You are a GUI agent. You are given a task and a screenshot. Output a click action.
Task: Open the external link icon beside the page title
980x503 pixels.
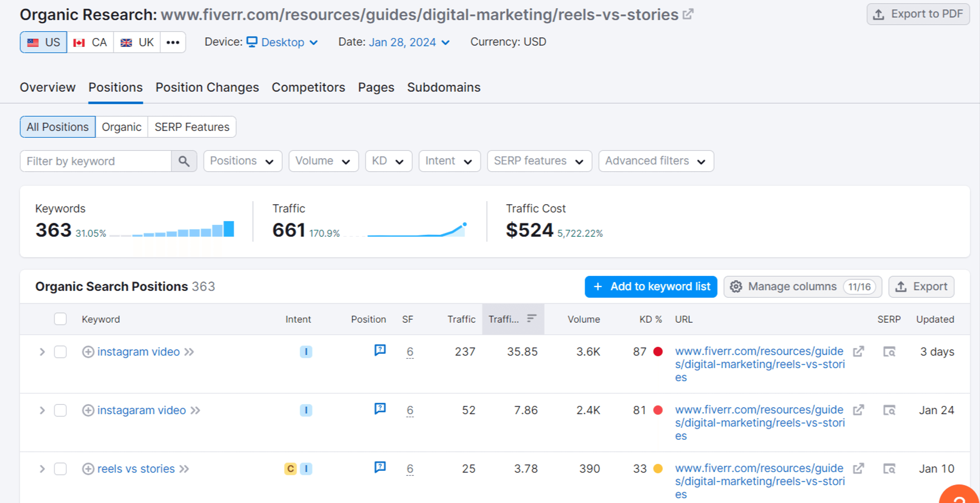point(688,15)
